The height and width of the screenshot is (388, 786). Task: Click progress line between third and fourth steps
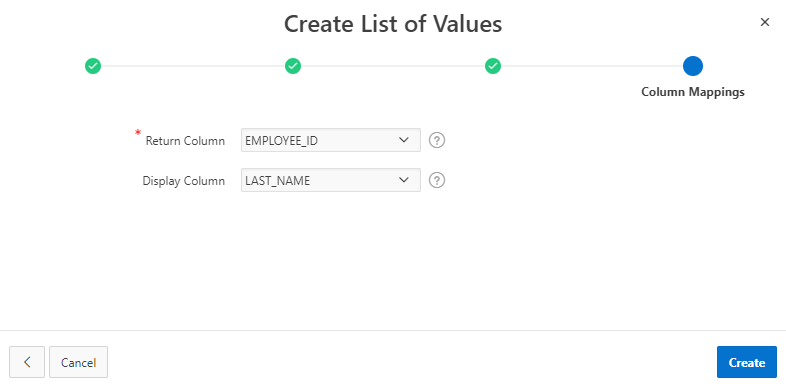pyautogui.click(x=592, y=66)
